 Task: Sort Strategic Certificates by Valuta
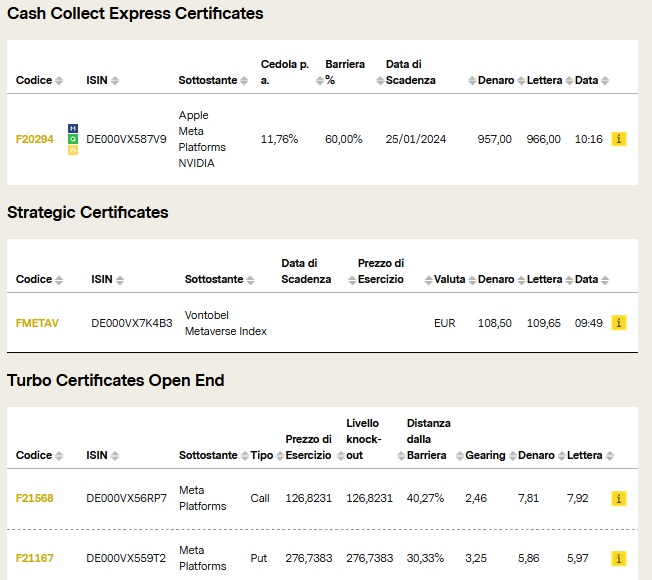472,280
